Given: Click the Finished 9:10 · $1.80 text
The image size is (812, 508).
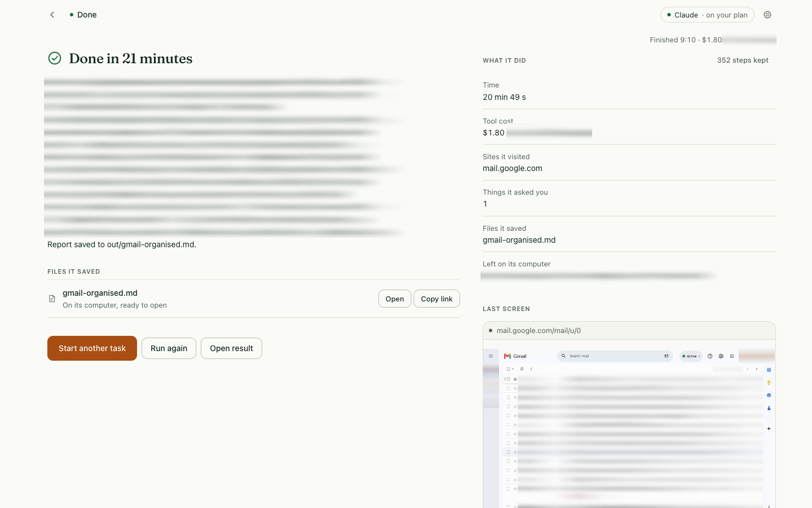Looking at the screenshot, I should (x=686, y=40).
